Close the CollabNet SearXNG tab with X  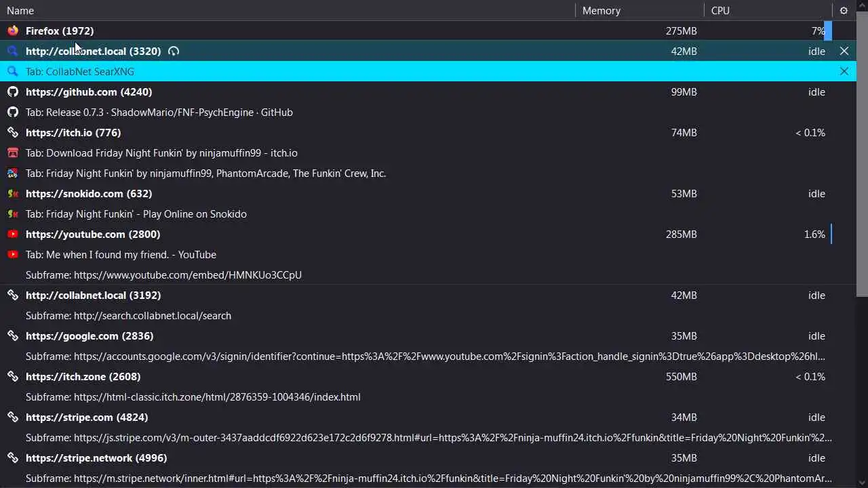(844, 71)
